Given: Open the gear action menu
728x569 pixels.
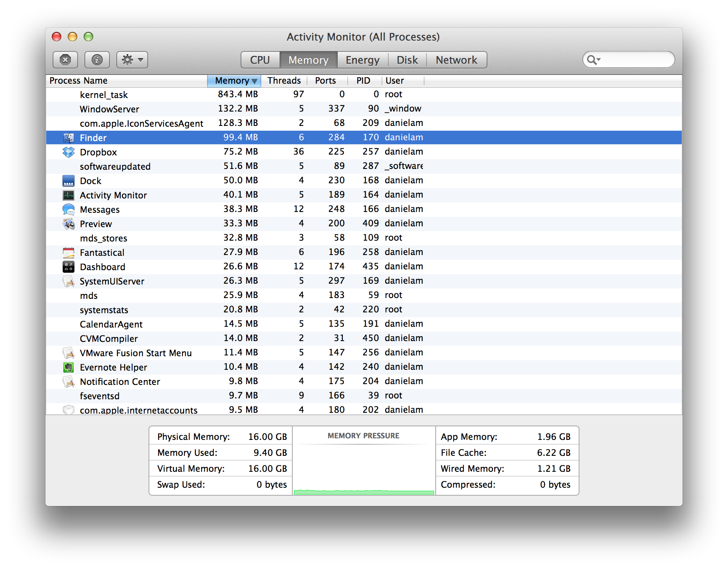Looking at the screenshot, I should tap(132, 60).
